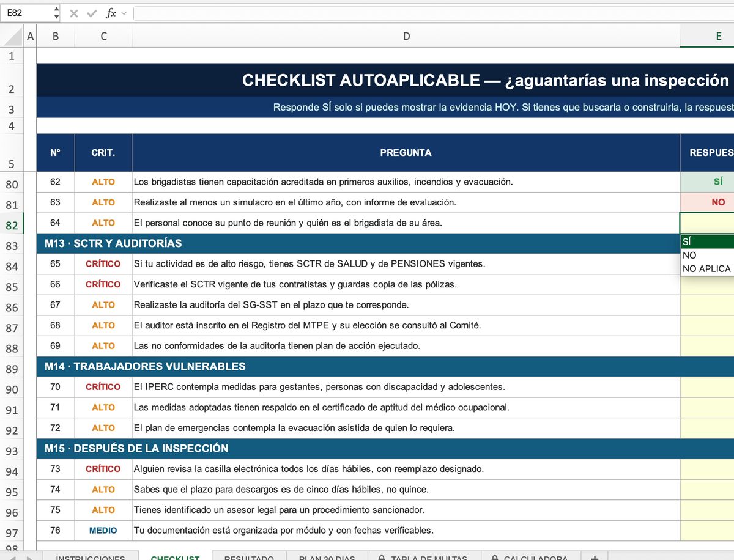This screenshot has width=734, height=560.
Task: Select column B header
Action: pyautogui.click(x=56, y=36)
